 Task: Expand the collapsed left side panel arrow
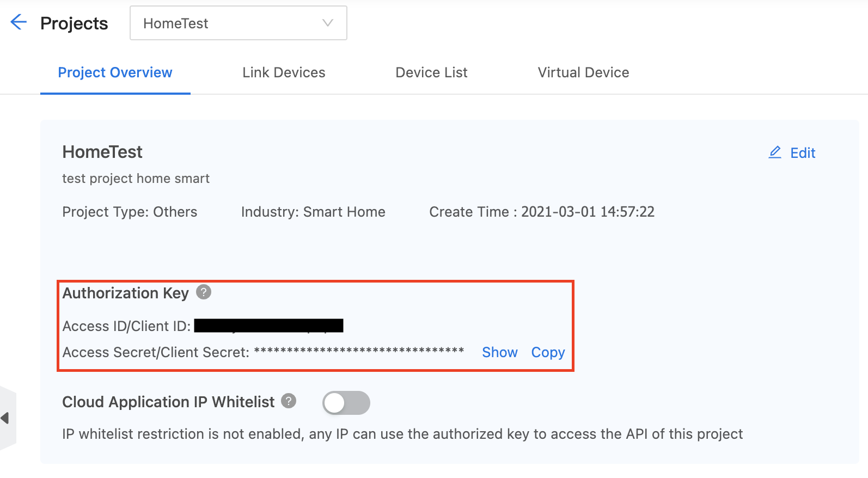coord(5,418)
